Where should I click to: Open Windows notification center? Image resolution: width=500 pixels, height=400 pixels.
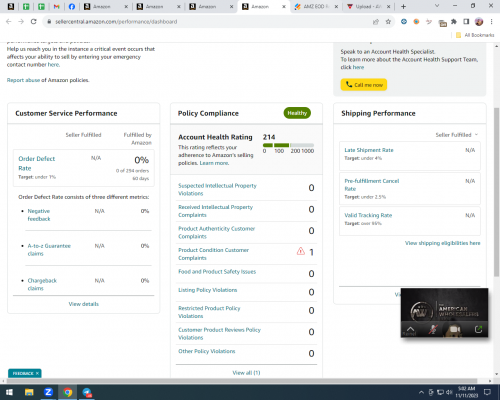coord(487,392)
